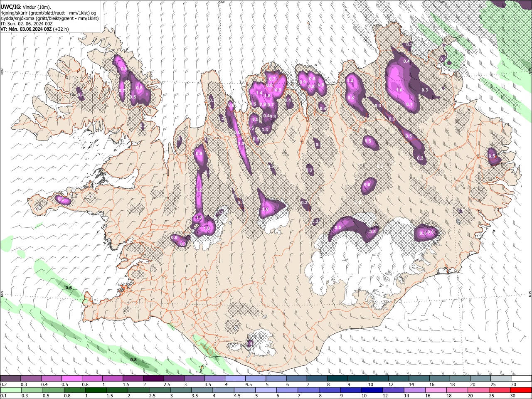Image resolution: width=532 pixels, height=399 pixels.
Task: Click the "1.8" snowfall value on the map
Action: point(268,96)
